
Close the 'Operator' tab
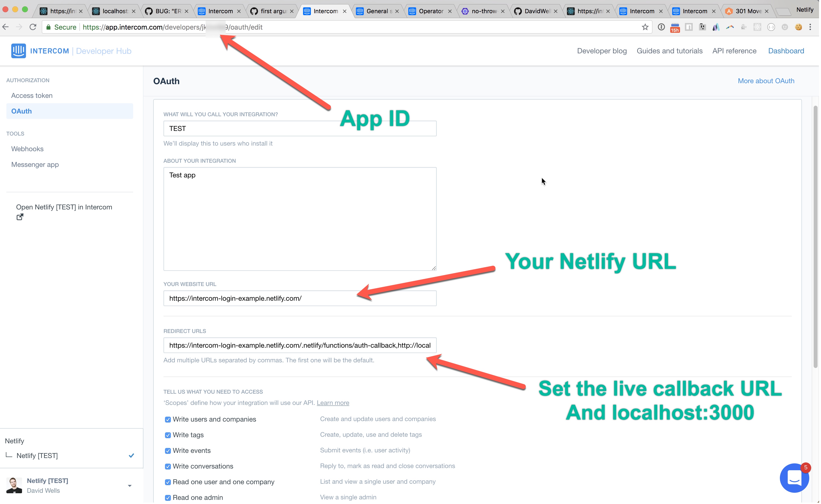point(451,11)
